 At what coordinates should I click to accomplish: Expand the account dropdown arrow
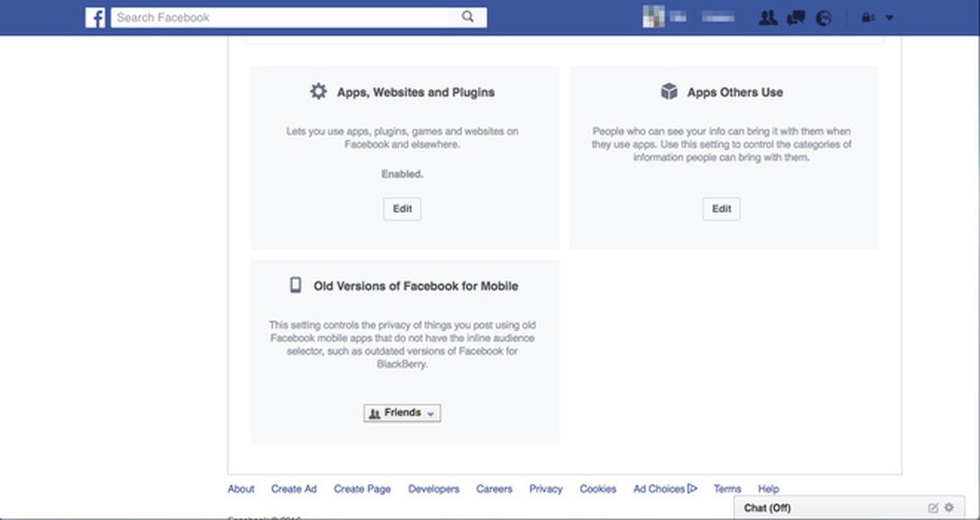[889, 18]
